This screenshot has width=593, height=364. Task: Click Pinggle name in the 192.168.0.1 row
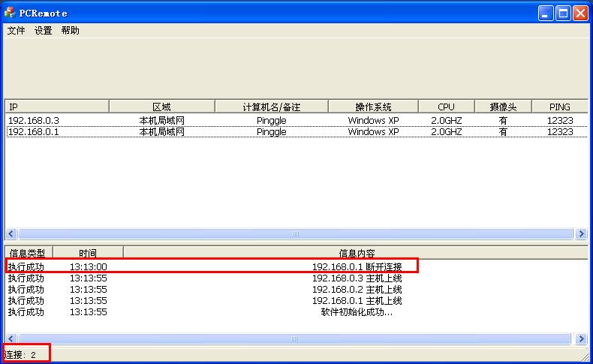(272, 132)
